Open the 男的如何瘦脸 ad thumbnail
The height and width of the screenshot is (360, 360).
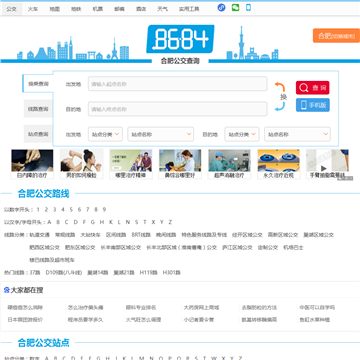(x=81, y=164)
